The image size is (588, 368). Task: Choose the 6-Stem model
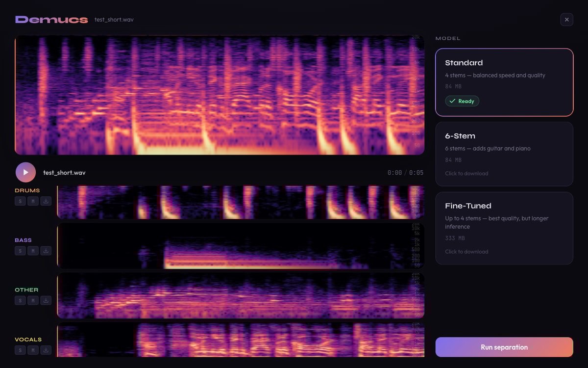(504, 154)
